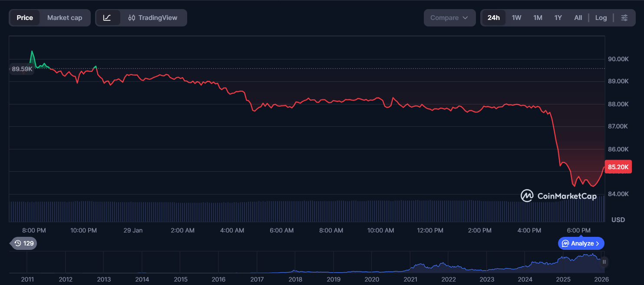Click the 2026 year on the overview timeline
The width and height of the screenshot is (644, 285).
tap(601, 279)
